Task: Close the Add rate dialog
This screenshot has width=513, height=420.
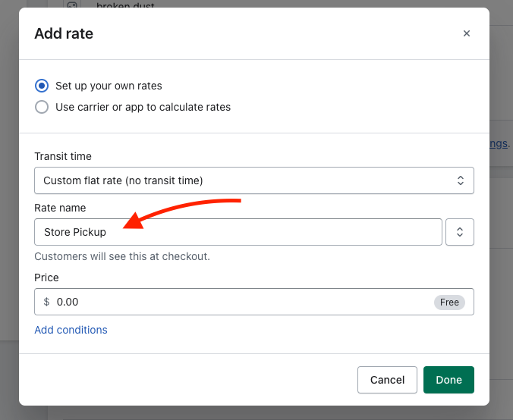Action: tap(466, 33)
